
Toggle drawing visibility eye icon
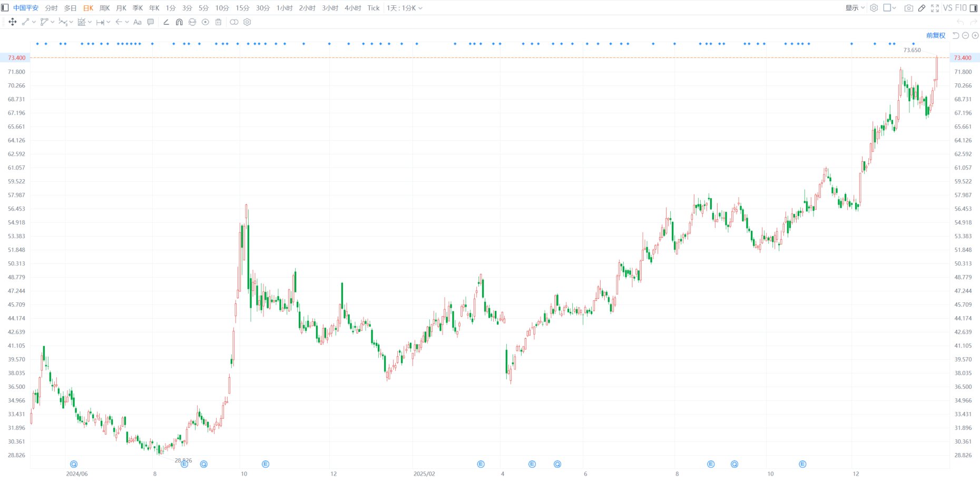click(205, 22)
